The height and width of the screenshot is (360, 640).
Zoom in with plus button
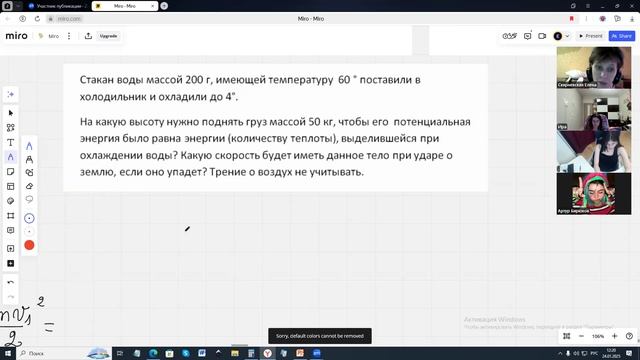(x=615, y=336)
